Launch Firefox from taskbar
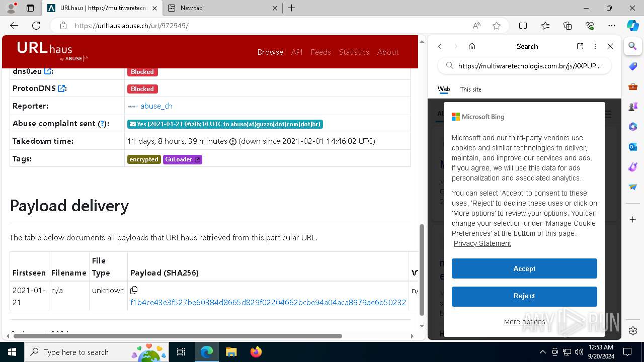644x362 pixels. click(256, 352)
